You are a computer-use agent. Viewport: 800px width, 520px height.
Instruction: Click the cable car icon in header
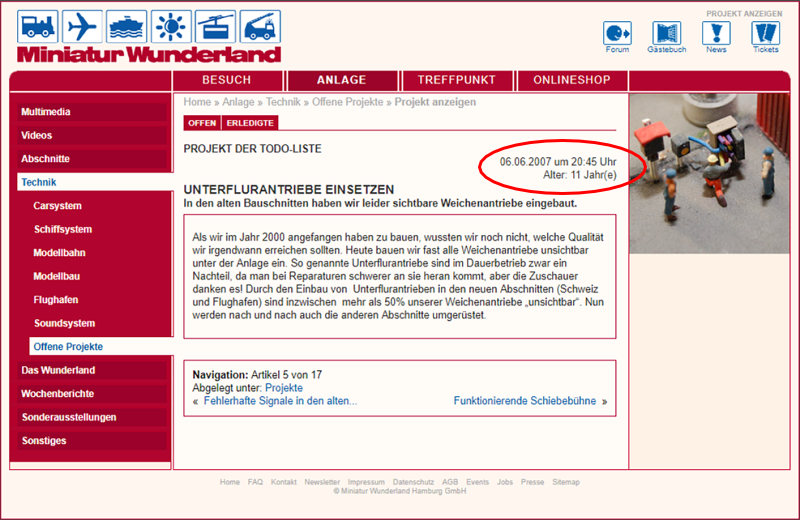(215, 27)
